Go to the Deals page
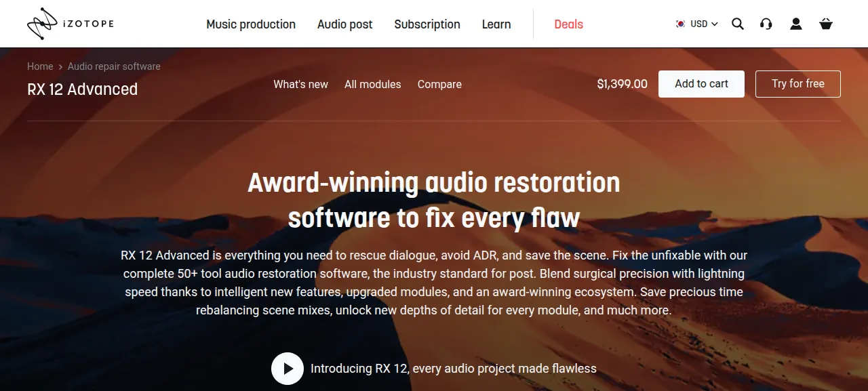Viewport: 868px width, 391px height. (568, 24)
